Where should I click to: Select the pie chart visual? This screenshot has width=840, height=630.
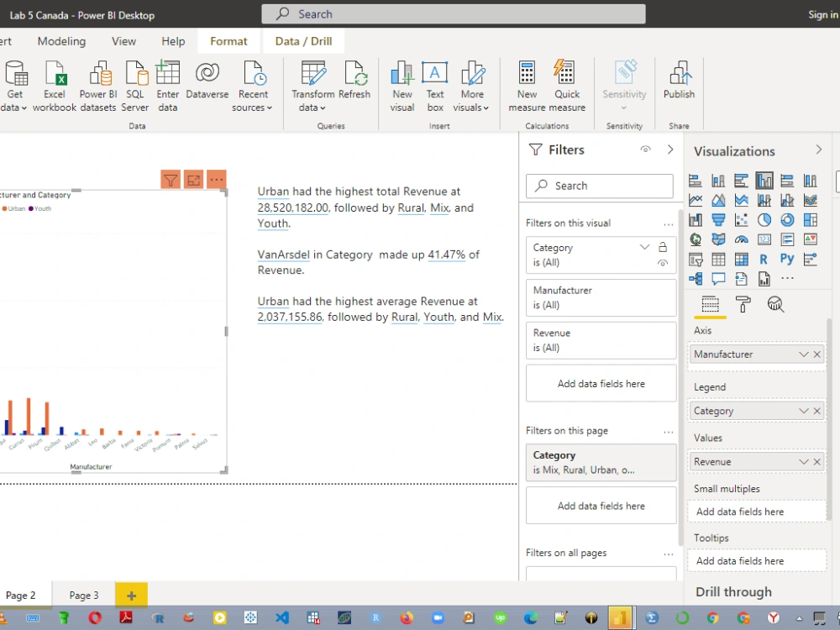[x=764, y=219]
